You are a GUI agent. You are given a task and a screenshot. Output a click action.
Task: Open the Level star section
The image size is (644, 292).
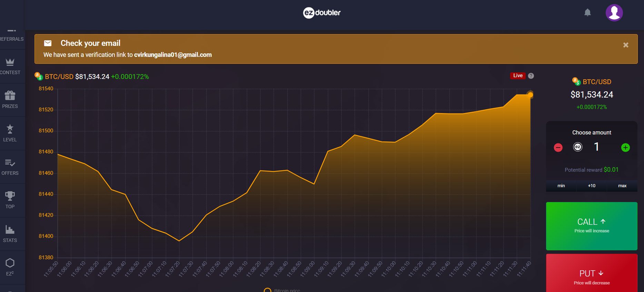coord(10,133)
